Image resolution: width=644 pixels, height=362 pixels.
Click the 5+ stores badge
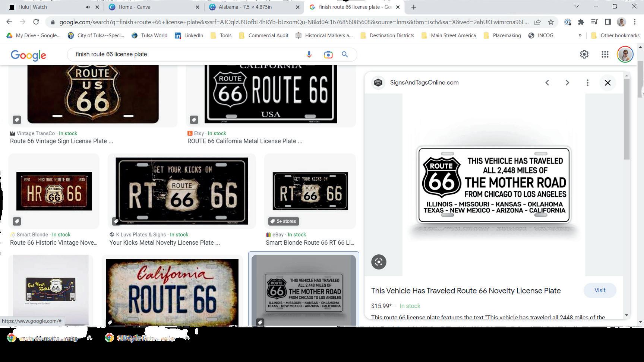pyautogui.click(x=284, y=221)
